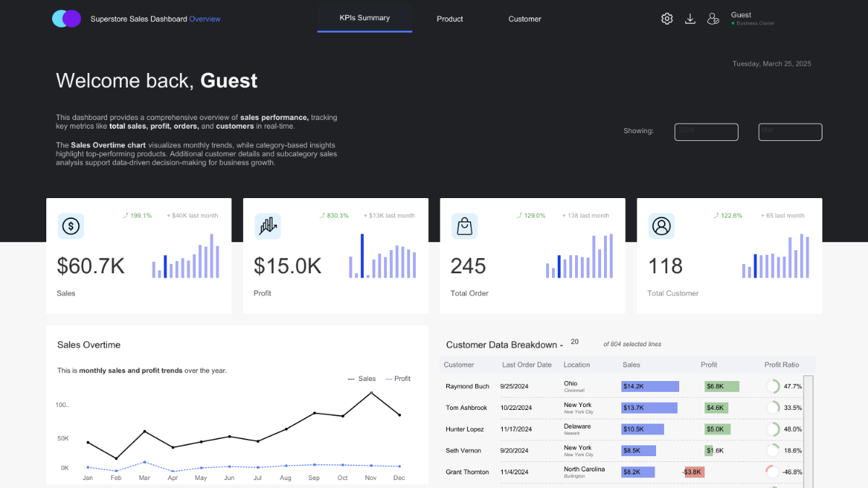Click the shopping bag Total Order icon
868x488 pixels.
464,226
